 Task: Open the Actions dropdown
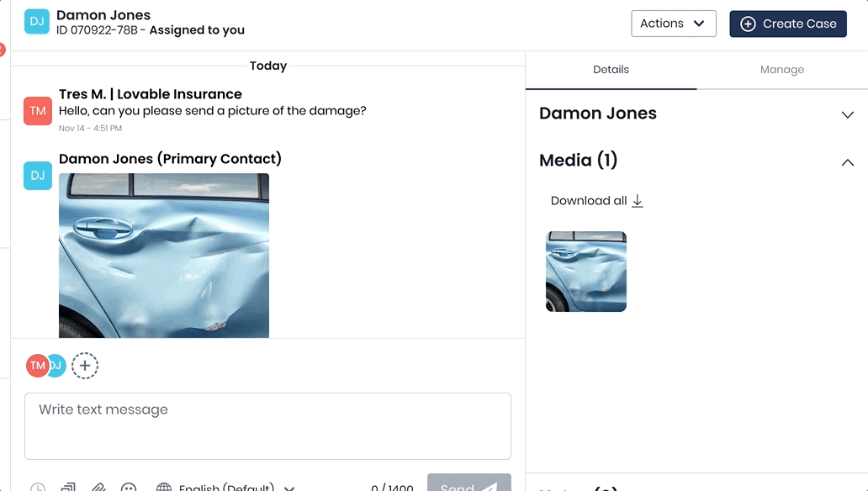[673, 24]
